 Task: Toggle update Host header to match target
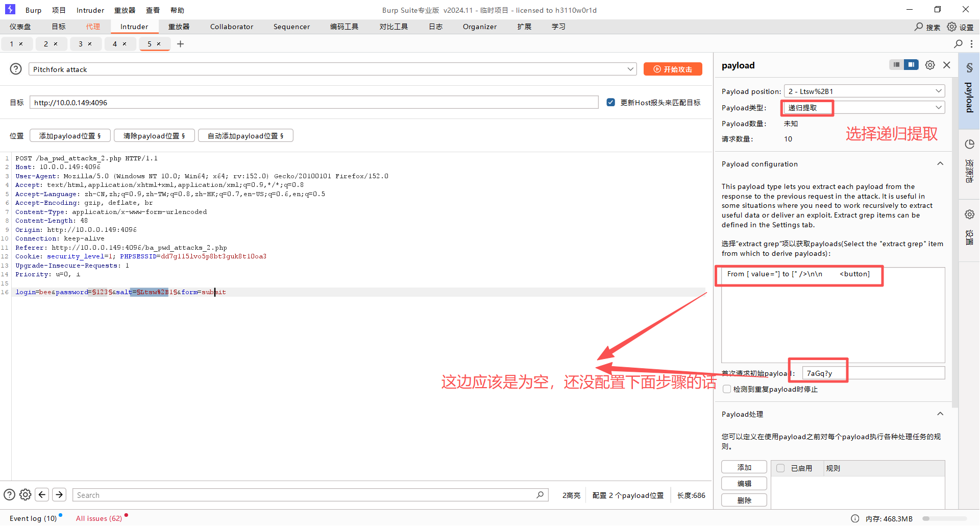click(x=610, y=102)
